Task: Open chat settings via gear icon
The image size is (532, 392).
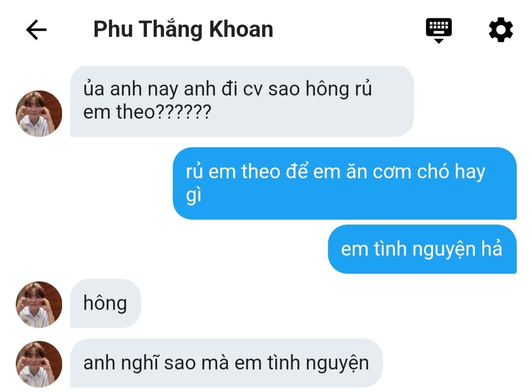Action: click(501, 30)
